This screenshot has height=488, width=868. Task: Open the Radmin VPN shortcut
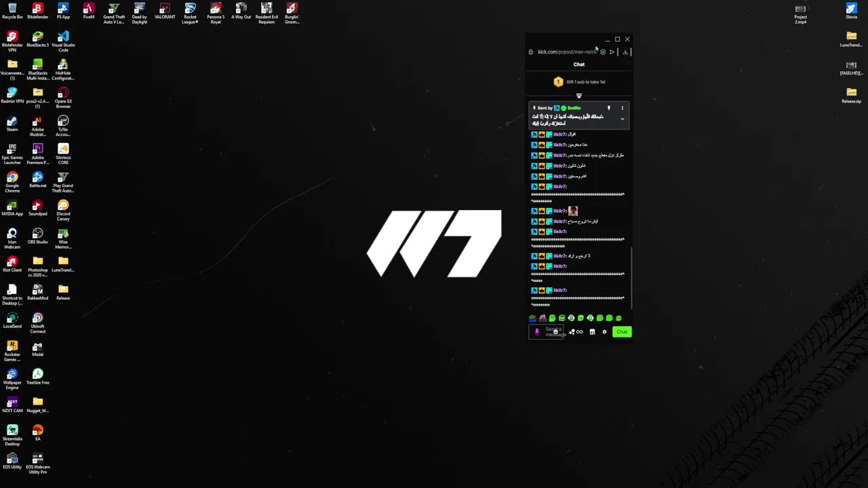point(12,96)
